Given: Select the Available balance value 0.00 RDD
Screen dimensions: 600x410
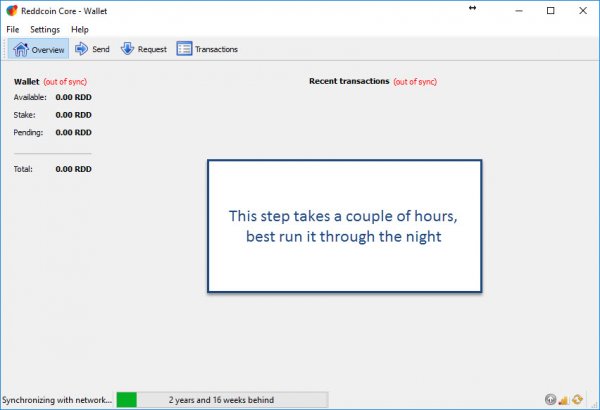Looking at the screenshot, I should click(x=73, y=97).
